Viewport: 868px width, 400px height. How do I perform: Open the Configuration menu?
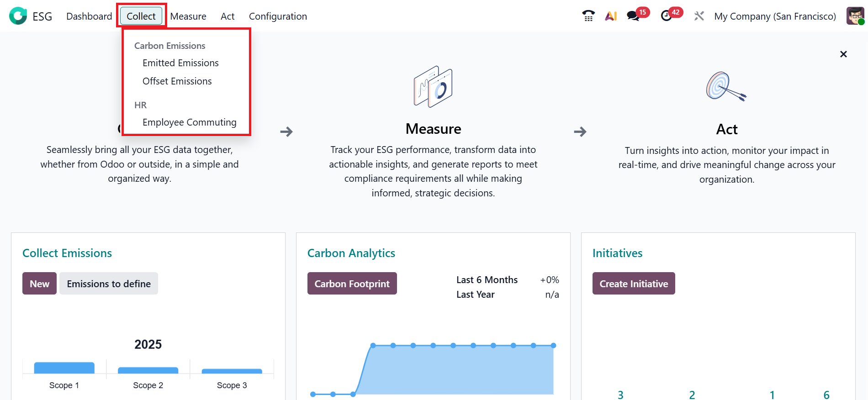(x=278, y=16)
